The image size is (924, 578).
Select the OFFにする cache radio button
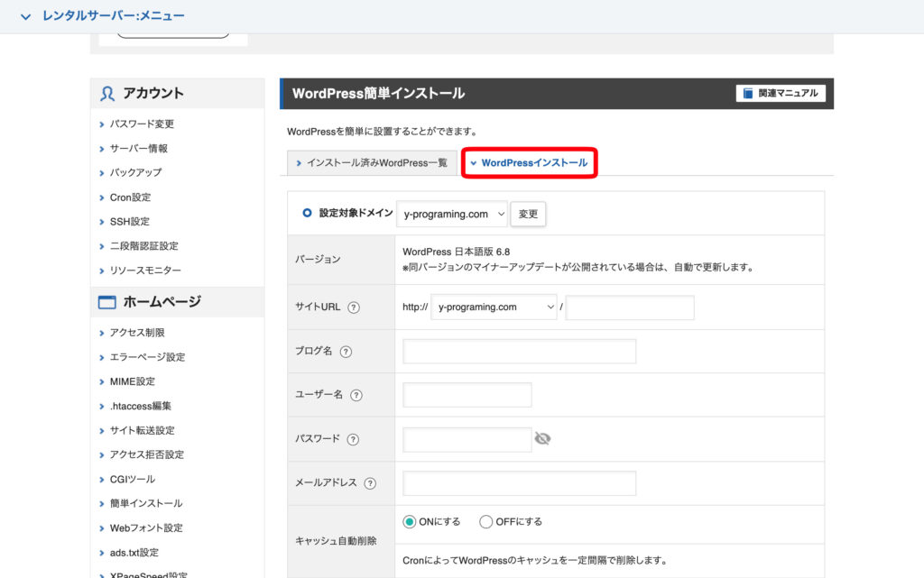point(485,521)
